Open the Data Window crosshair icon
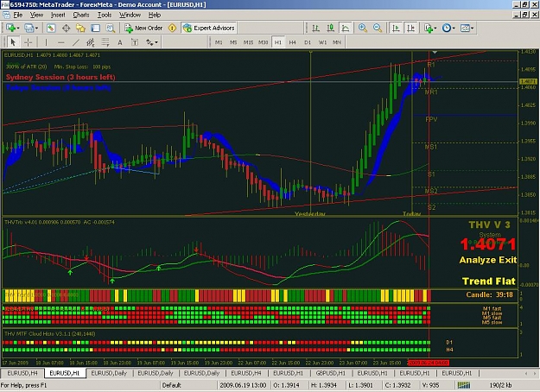540x392 pixels. pyautogui.click(x=66, y=28)
